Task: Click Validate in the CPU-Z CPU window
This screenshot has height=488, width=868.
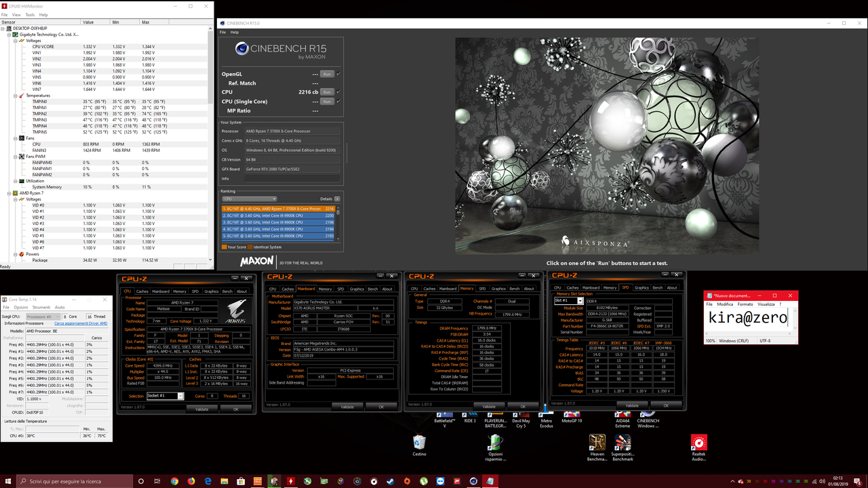Action: (x=202, y=409)
